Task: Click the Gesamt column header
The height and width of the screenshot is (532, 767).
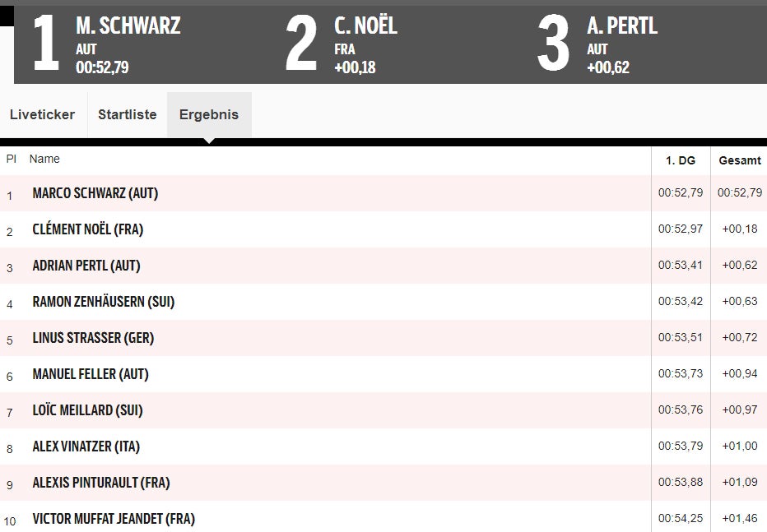Action: (x=739, y=160)
